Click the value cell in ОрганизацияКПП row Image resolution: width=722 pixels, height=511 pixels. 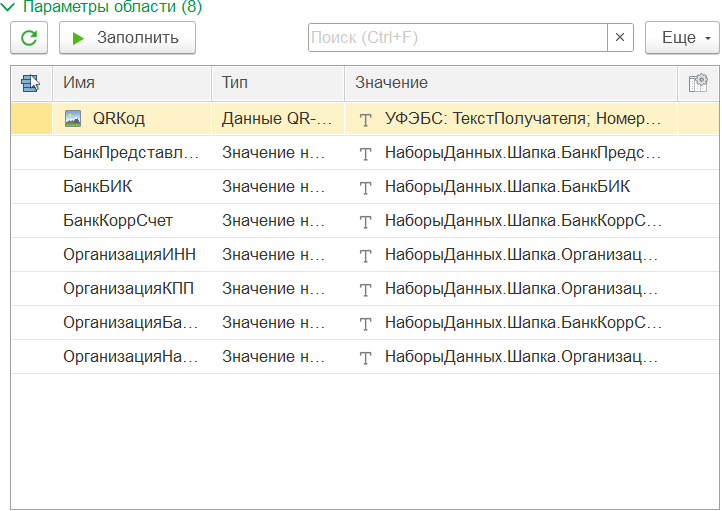[511, 289]
